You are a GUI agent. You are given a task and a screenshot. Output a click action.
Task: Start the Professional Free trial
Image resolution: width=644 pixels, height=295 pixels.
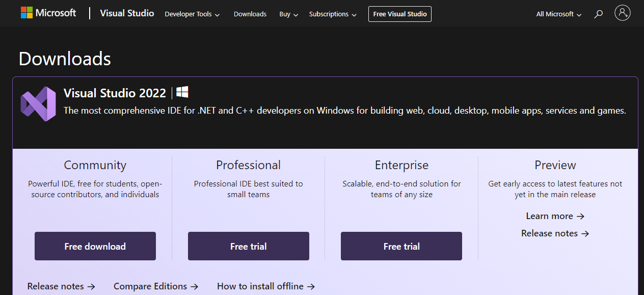click(249, 246)
